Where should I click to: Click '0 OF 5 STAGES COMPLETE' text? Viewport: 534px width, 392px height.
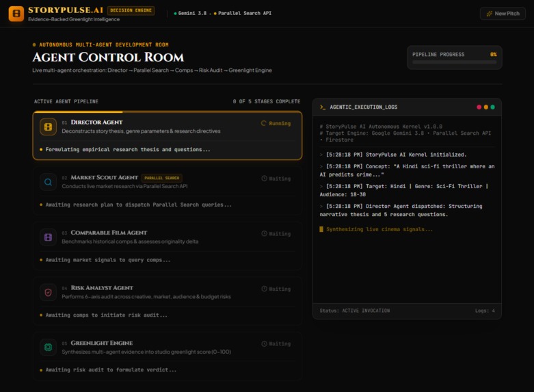(x=267, y=101)
